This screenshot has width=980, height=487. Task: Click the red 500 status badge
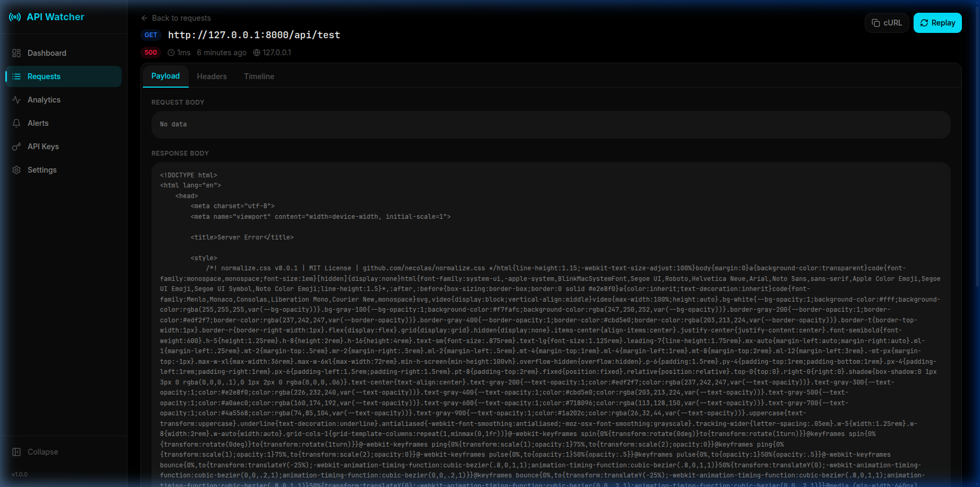(x=151, y=53)
